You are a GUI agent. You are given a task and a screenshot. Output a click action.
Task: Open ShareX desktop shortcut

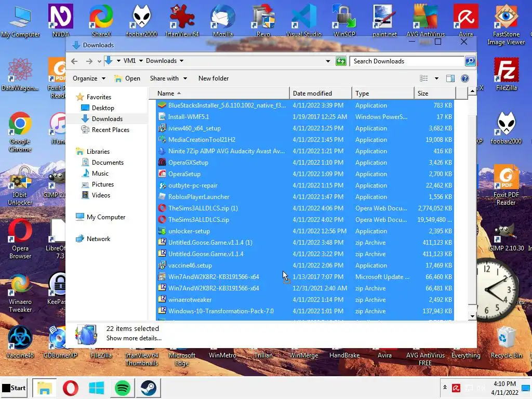(101, 20)
